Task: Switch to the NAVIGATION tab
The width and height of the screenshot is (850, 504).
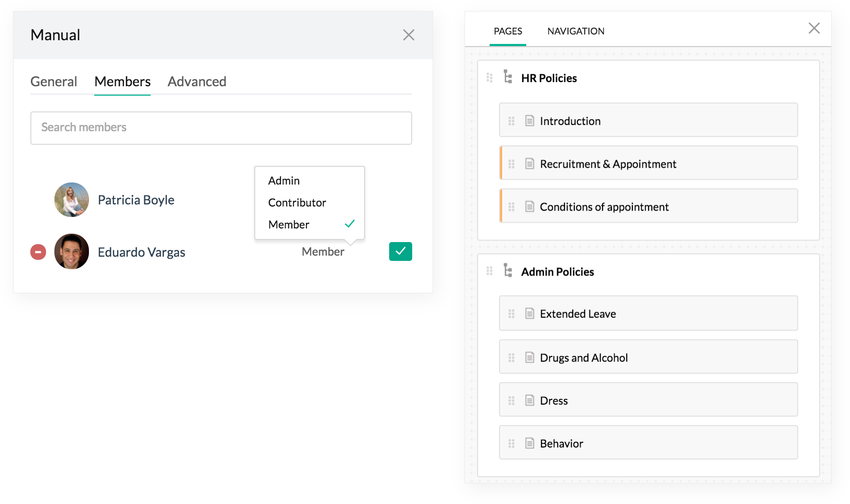Action: (575, 31)
